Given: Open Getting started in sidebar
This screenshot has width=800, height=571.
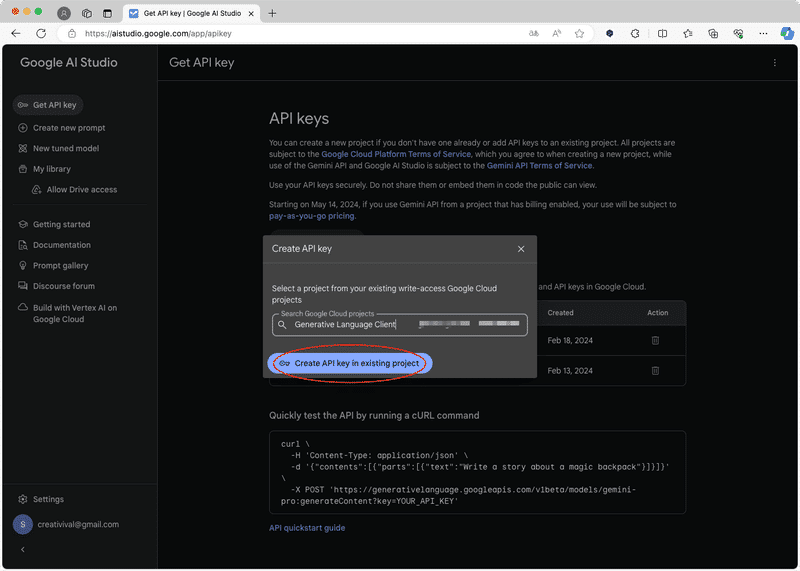Looking at the screenshot, I should coord(54,225).
